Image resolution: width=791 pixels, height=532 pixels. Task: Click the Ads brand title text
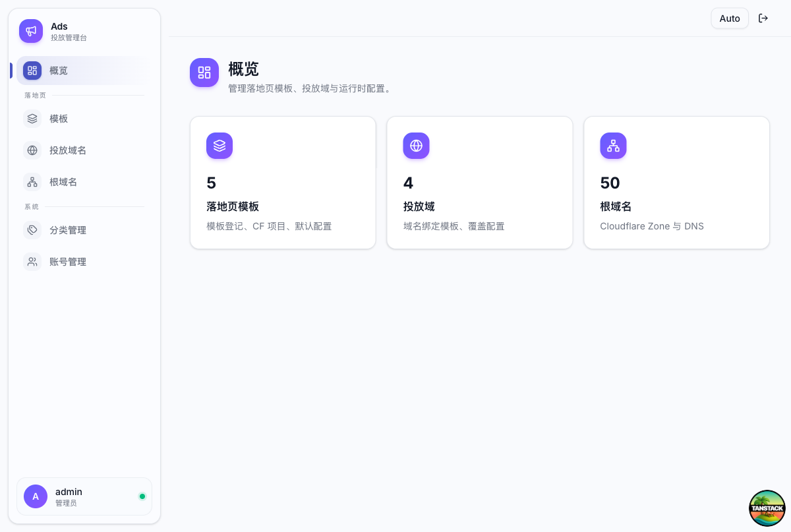pyautogui.click(x=59, y=26)
